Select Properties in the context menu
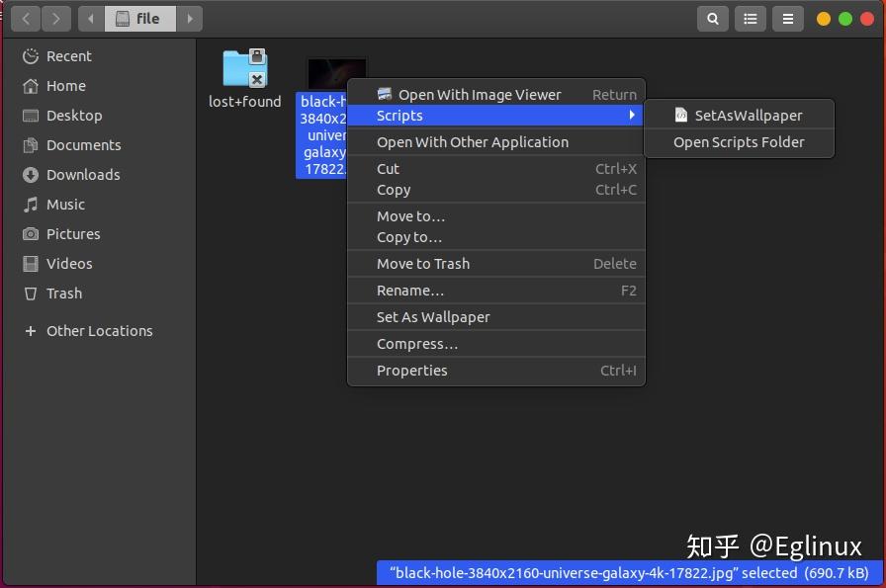The width and height of the screenshot is (886, 588). 412,371
